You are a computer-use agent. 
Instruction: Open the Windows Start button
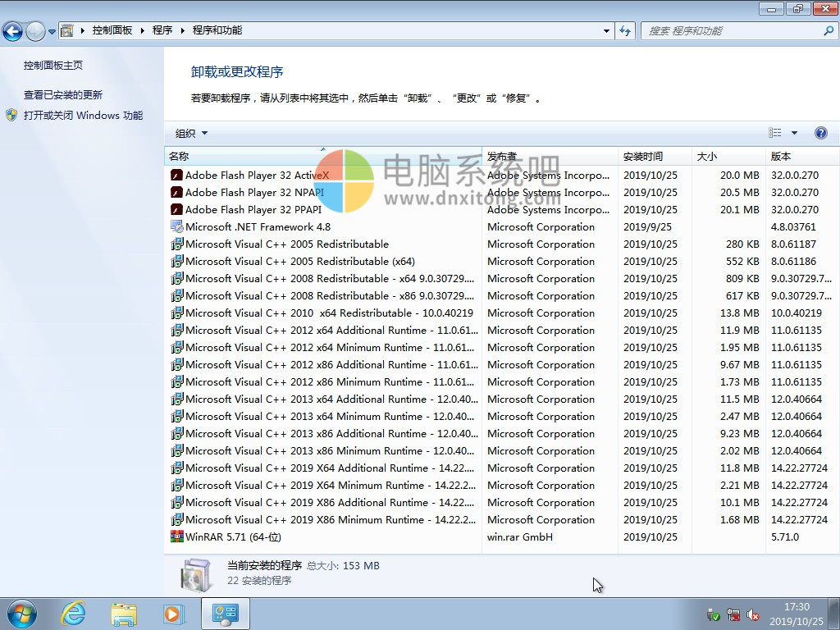click(22, 614)
